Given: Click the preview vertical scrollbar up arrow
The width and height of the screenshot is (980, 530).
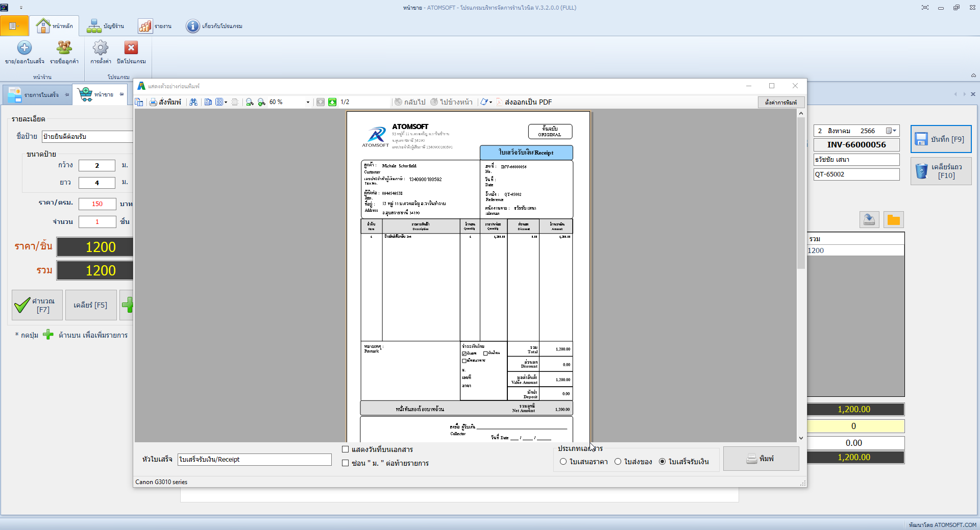Looking at the screenshot, I should 801,113.
